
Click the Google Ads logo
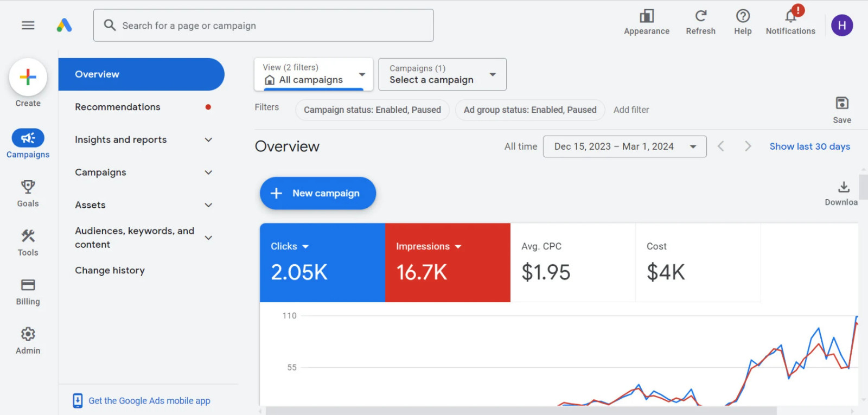click(64, 25)
